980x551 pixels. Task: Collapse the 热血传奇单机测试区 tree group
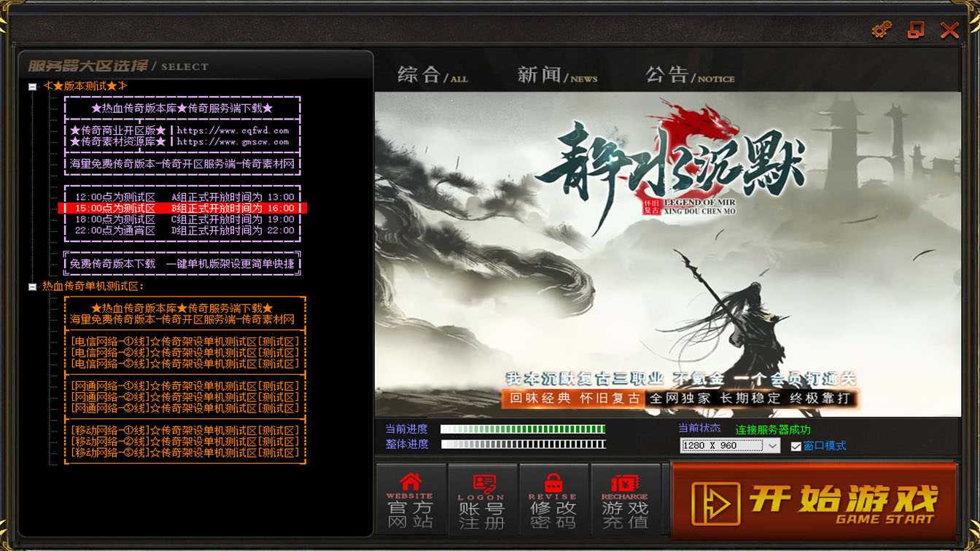(32, 287)
